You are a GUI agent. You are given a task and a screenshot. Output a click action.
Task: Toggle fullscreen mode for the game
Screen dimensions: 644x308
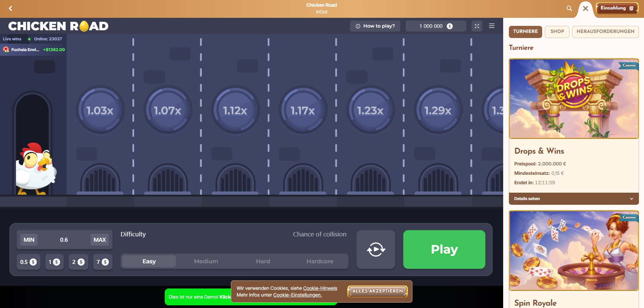(x=477, y=26)
